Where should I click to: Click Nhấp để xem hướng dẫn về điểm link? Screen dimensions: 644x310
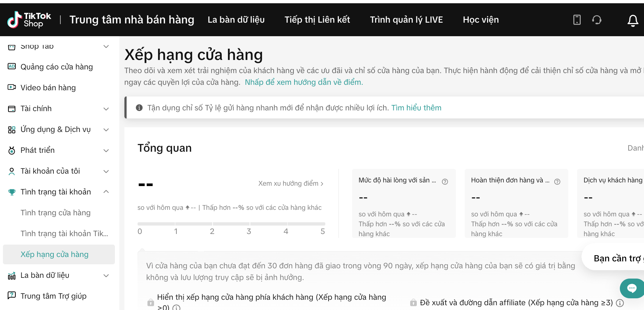(x=304, y=82)
